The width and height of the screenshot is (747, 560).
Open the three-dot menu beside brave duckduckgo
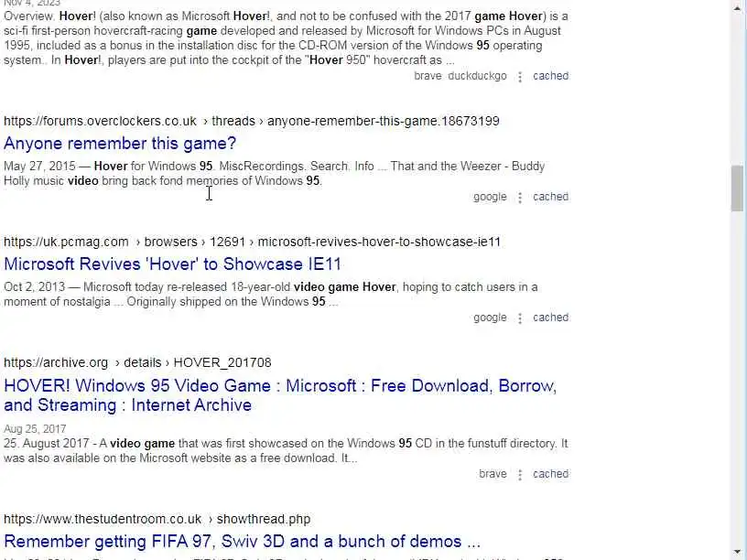click(520, 77)
